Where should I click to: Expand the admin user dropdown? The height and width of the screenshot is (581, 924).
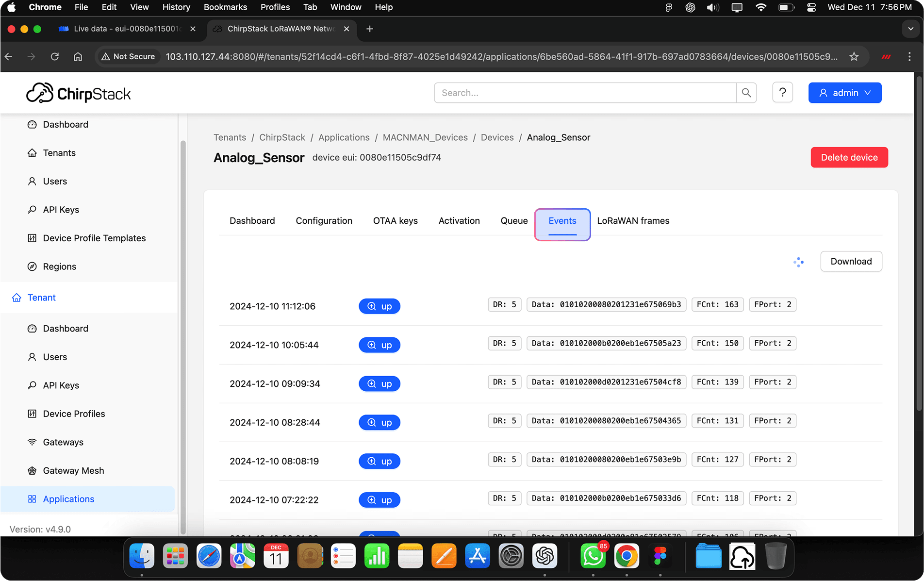pos(844,93)
